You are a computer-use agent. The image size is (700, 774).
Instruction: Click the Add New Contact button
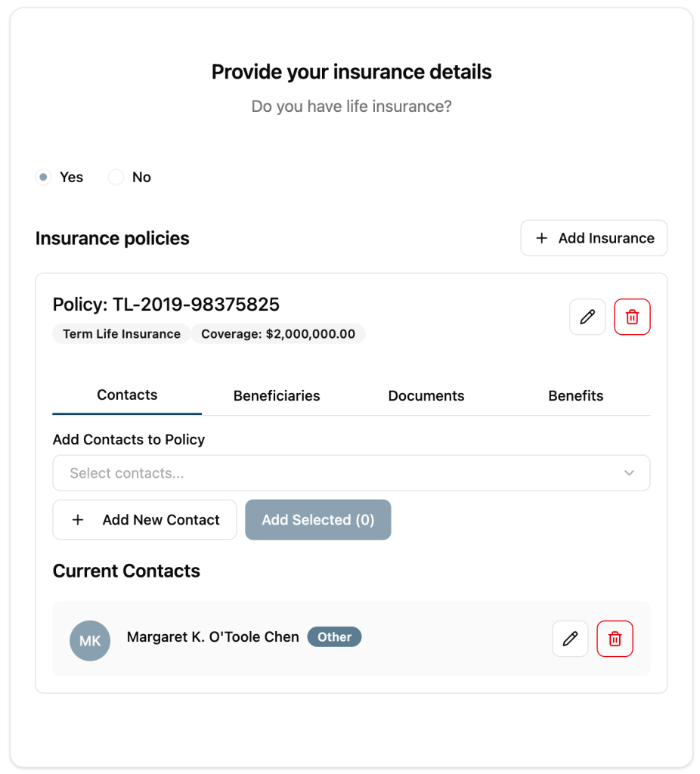click(144, 520)
